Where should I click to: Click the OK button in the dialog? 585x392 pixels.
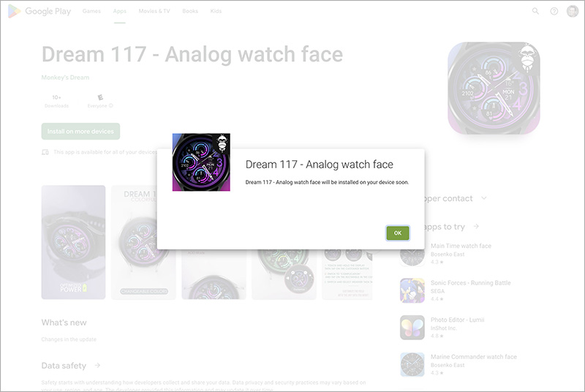(398, 233)
